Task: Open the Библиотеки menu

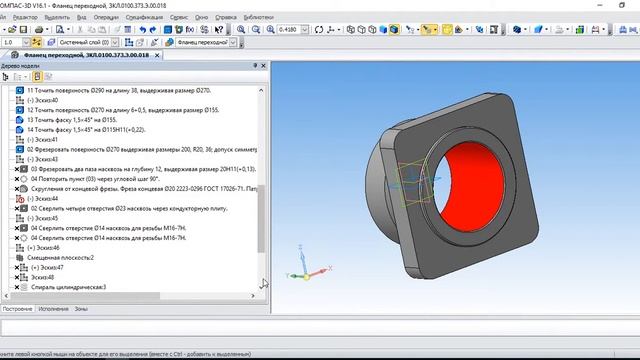Action: (258, 17)
